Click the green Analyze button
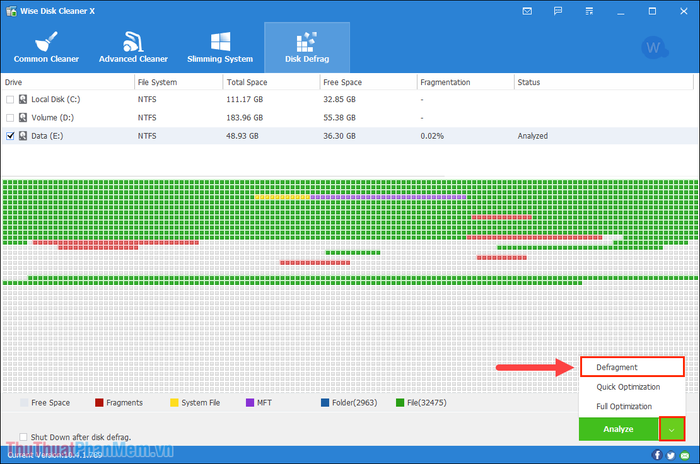This screenshot has width=700, height=464. (x=617, y=429)
